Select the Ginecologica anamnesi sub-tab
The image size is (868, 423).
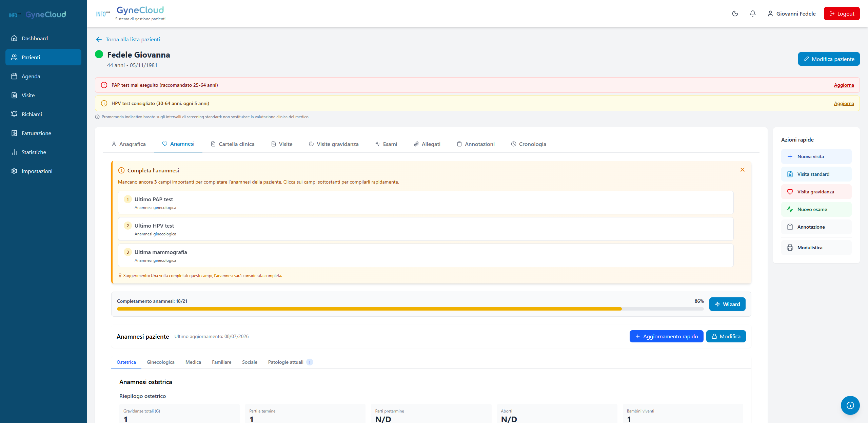tap(160, 362)
